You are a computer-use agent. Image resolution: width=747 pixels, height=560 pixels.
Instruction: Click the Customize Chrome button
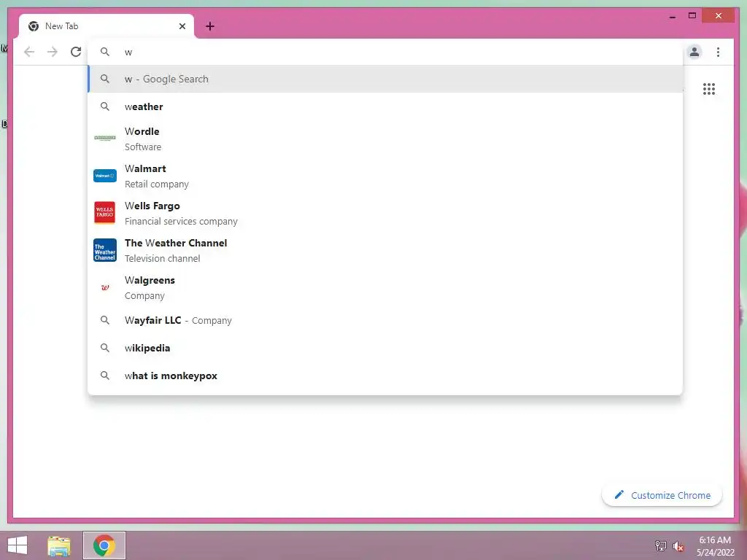pos(662,495)
